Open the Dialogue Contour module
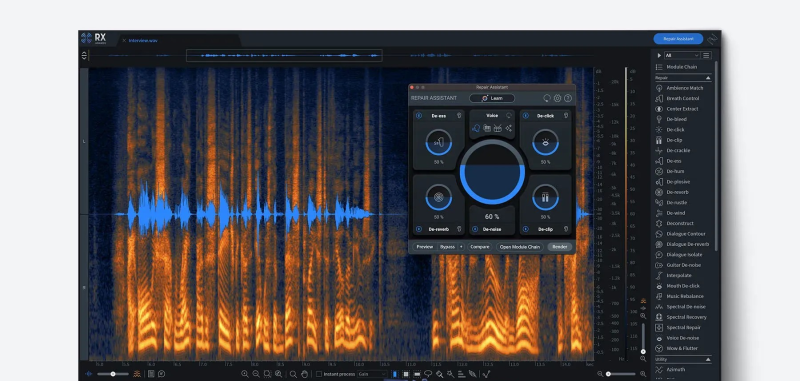The width and height of the screenshot is (800, 381). pyautogui.click(x=681, y=234)
